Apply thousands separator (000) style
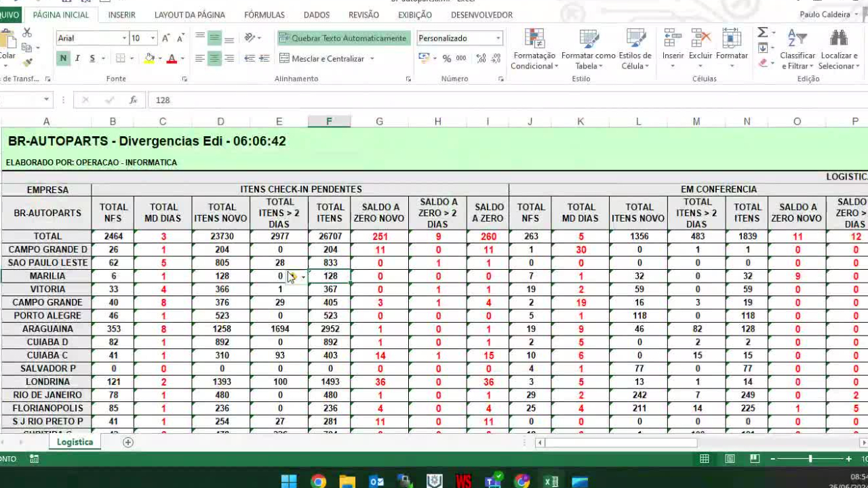The image size is (868, 488). tap(462, 59)
